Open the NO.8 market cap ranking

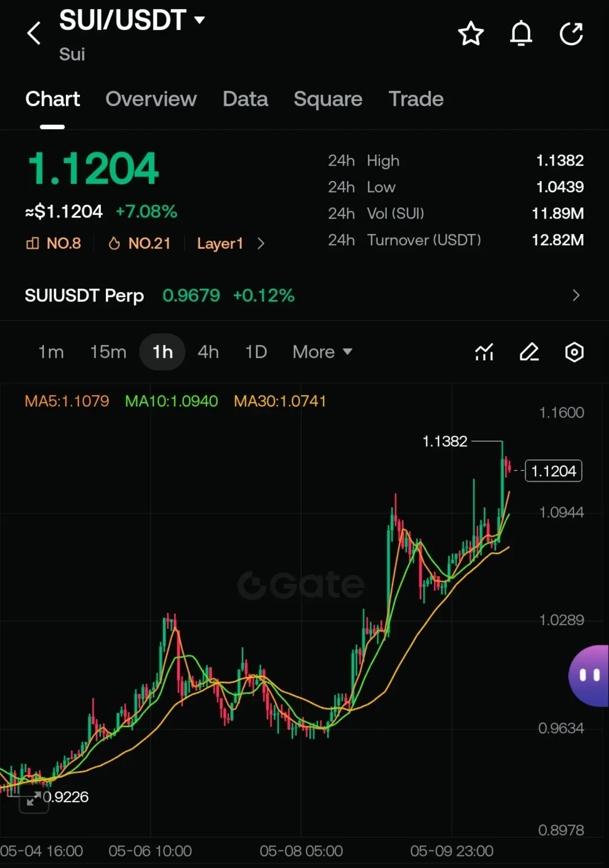coord(54,243)
